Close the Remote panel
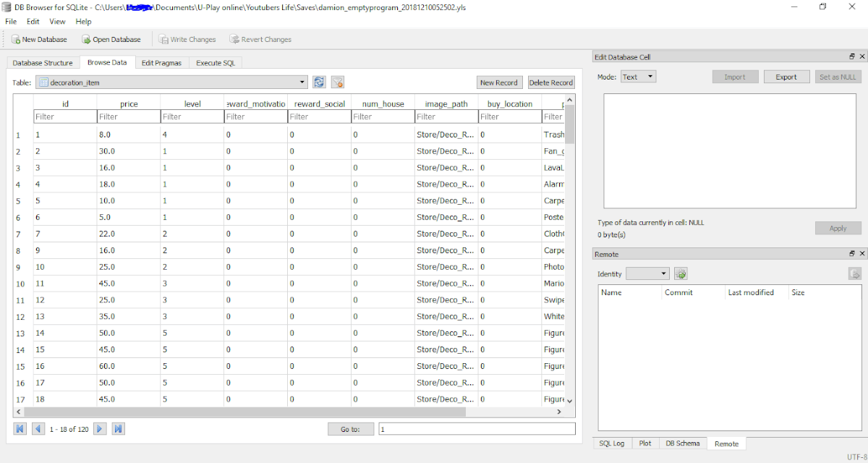Image resolution: width=868 pixels, height=463 pixels. point(861,254)
